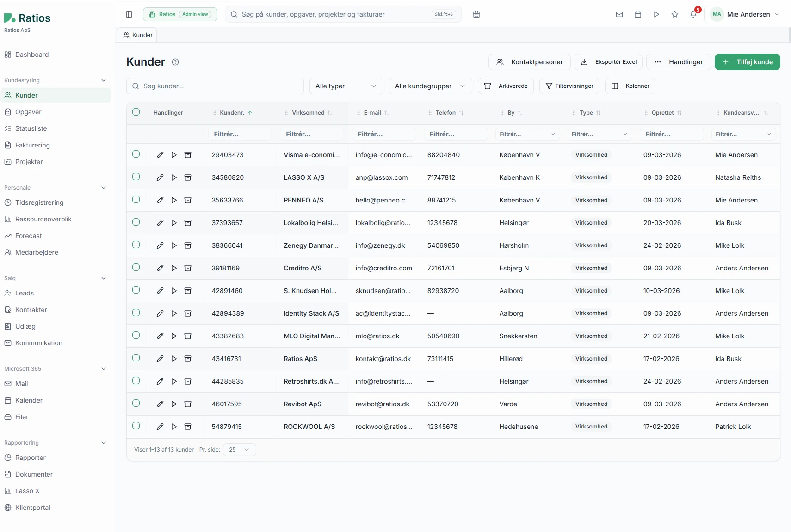The height and width of the screenshot is (532, 791).
Task: Start timer for Identity Stack A/S
Action: pyautogui.click(x=174, y=313)
